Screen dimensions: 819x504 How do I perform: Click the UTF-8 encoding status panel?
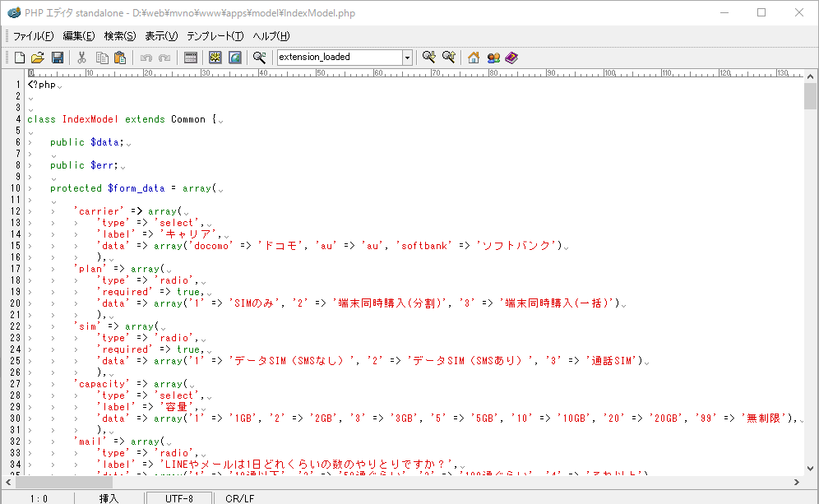[x=179, y=499]
